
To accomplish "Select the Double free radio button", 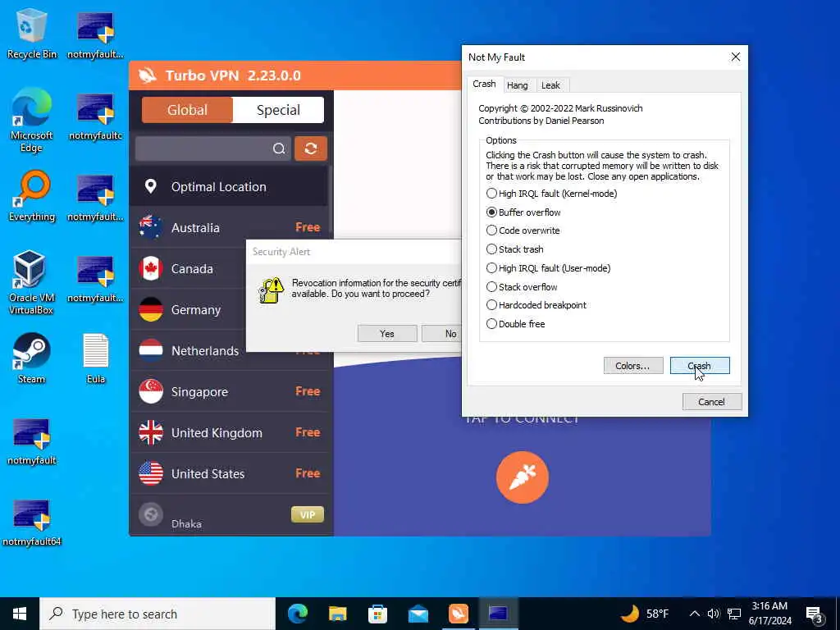I will (491, 323).
